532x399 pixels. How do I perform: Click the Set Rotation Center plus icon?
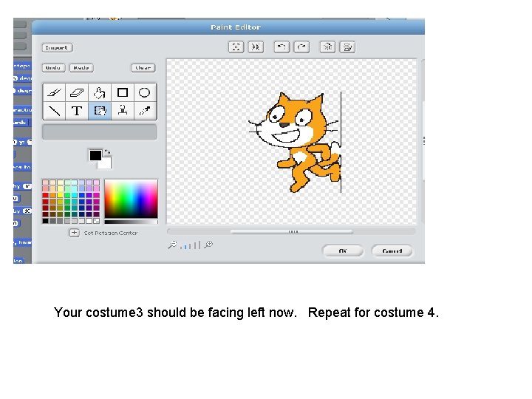75,233
